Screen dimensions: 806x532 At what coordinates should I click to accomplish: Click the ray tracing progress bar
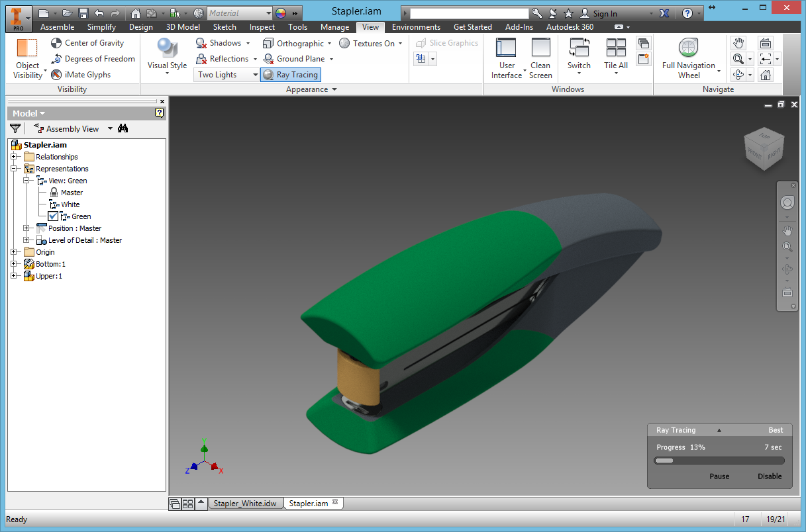(719, 461)
